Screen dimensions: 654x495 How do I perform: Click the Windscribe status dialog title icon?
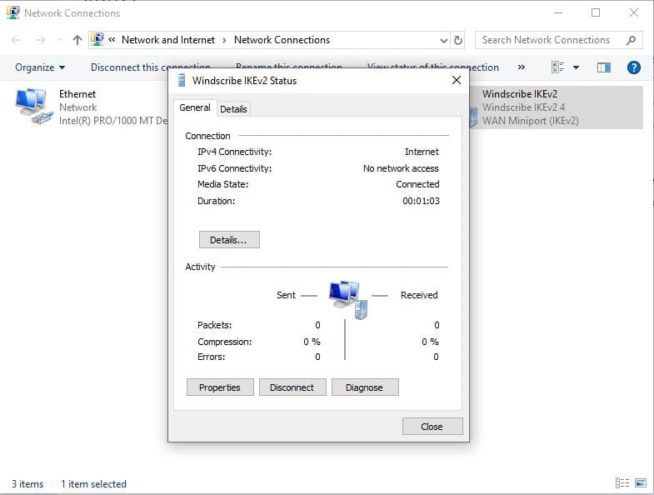point(181,80)
